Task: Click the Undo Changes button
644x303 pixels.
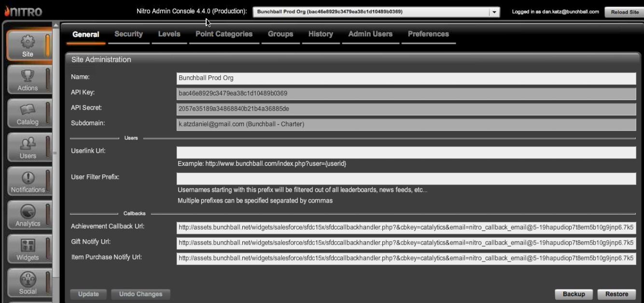Action: click(x=140, y=294)
